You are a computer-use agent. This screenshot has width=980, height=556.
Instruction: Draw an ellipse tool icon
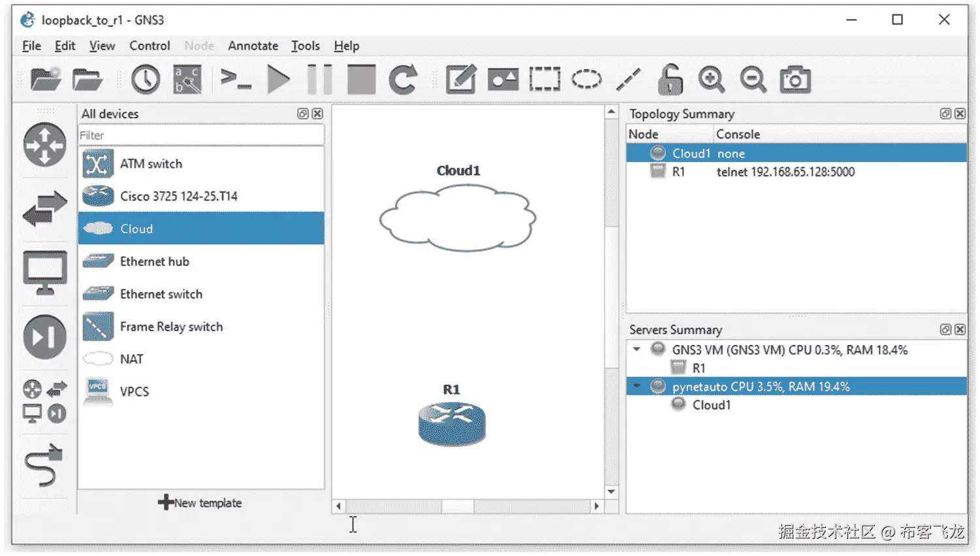click(586, 80)
